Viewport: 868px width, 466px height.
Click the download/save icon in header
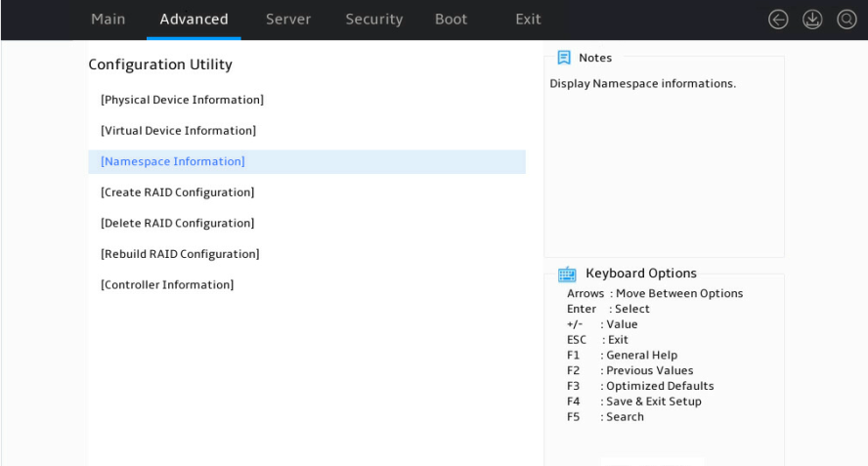[812, 20]
